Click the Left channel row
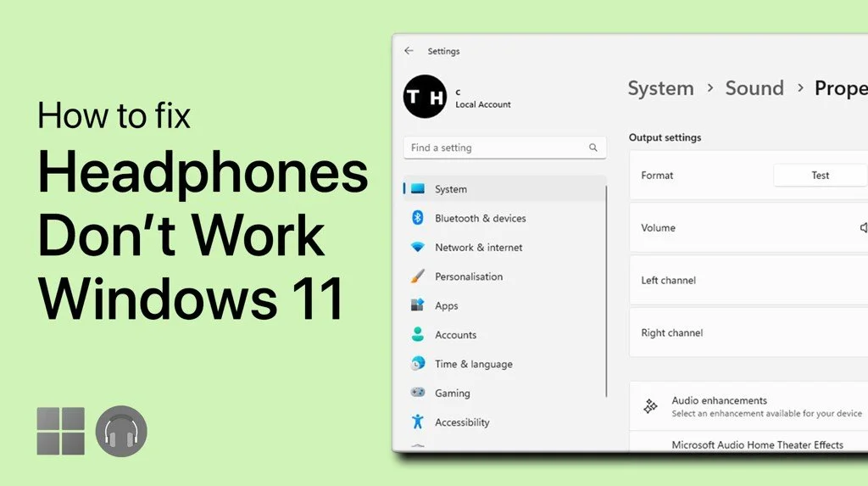 click(x=748, y=280)
